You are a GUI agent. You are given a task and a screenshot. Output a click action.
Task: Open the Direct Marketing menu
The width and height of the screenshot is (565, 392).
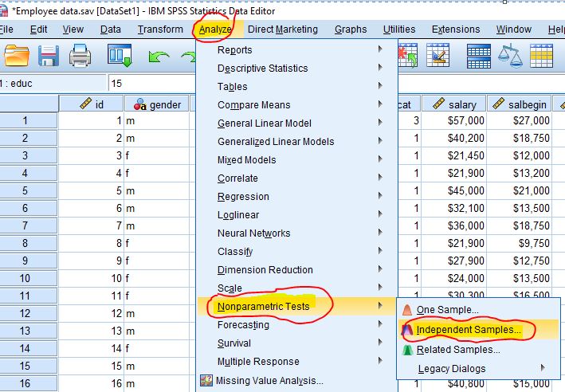(x=283, y=29)
